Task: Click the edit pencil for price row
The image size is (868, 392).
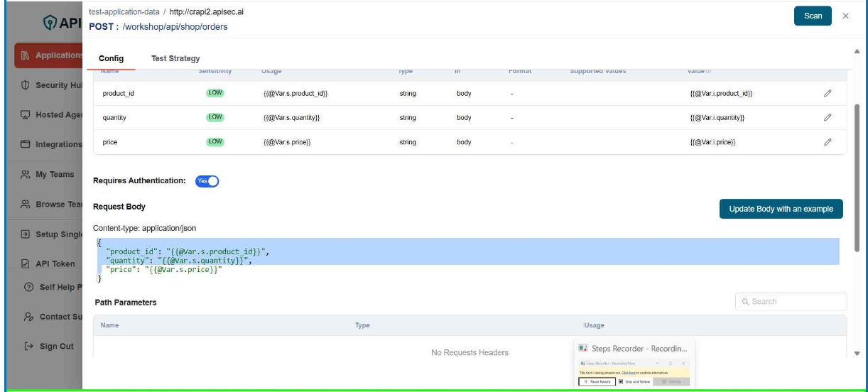Action: [x=828, y=142]
